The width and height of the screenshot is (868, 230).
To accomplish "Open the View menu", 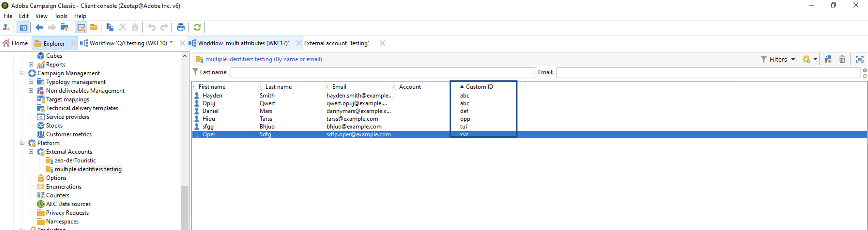I will tap(41, 16).
